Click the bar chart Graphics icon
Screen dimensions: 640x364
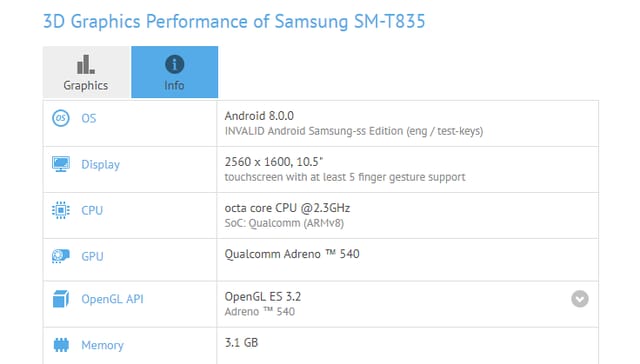(86, 64)
